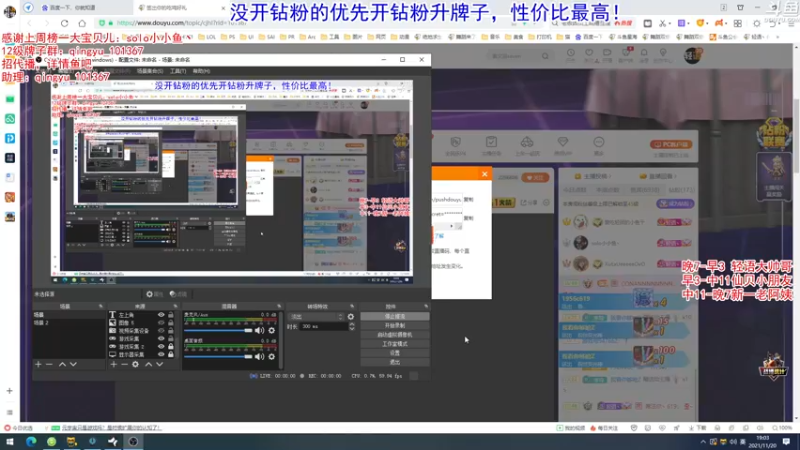800x450 pixels.
Task: Open second mixer channel settings gear
Action: (x=271, y=357)
